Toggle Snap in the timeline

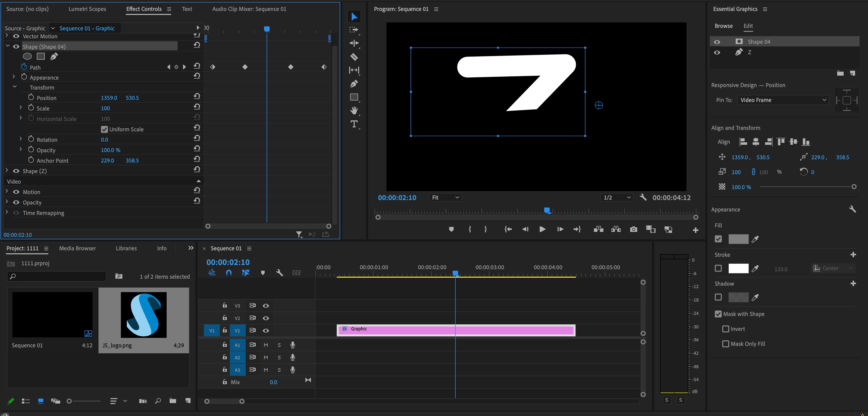(229, 272)
